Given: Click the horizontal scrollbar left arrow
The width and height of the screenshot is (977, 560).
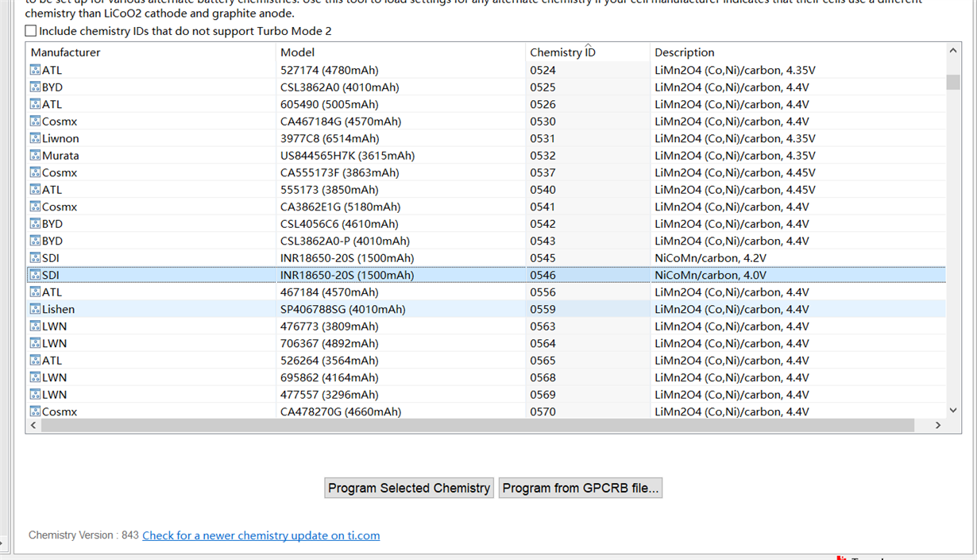Looking at the screenshot, I should pos(33,426).
